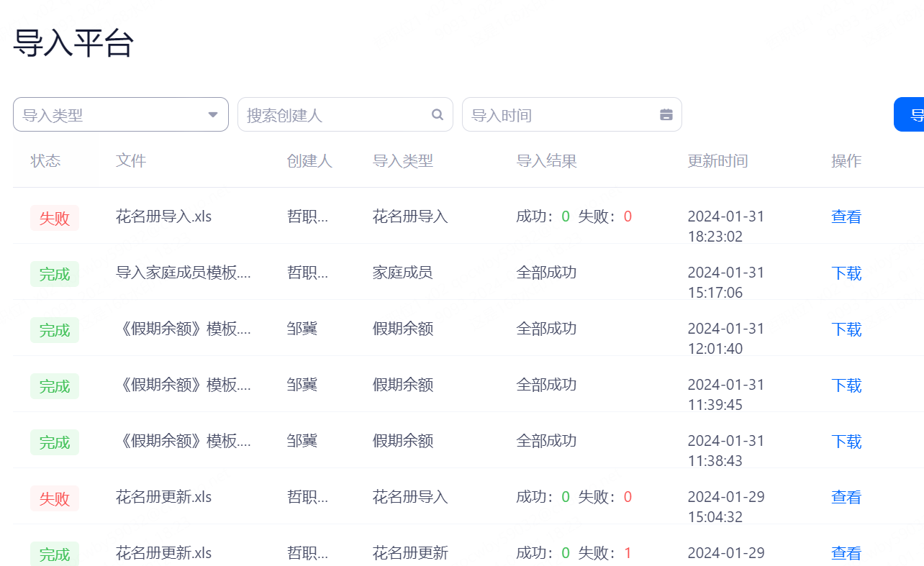Click the blue 导 button beside the filters
This screenshot has width=924, height=566.
(909, 114)
